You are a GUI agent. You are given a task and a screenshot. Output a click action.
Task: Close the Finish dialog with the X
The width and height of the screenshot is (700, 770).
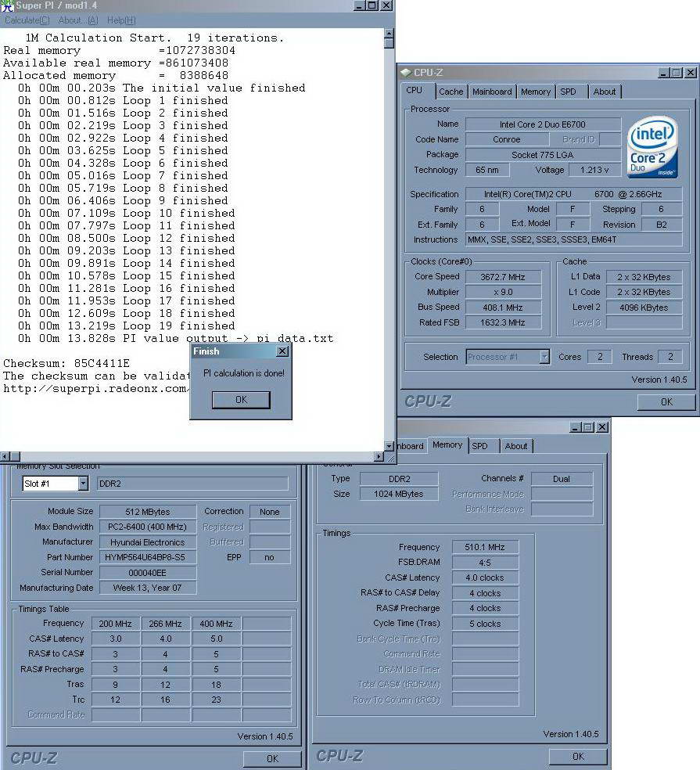tap(282, 351)
